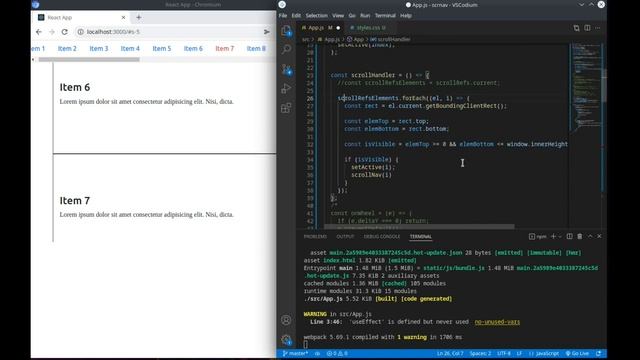The height and width of the screenshot is (360, 640).
Task: Open errors and warnings count in status bar
Action: [x=337, y=353]
